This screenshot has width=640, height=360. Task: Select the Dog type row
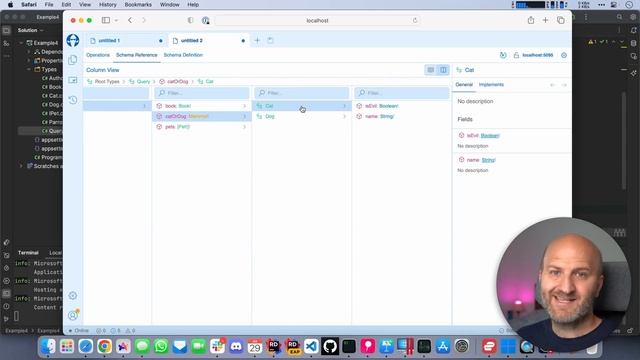click(302, 116)
